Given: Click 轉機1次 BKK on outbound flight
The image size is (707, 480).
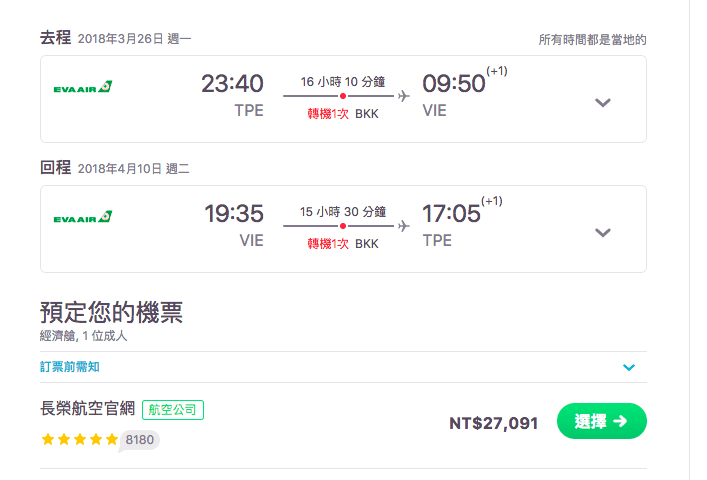Looking at the screenshot, I should [343, 114].
